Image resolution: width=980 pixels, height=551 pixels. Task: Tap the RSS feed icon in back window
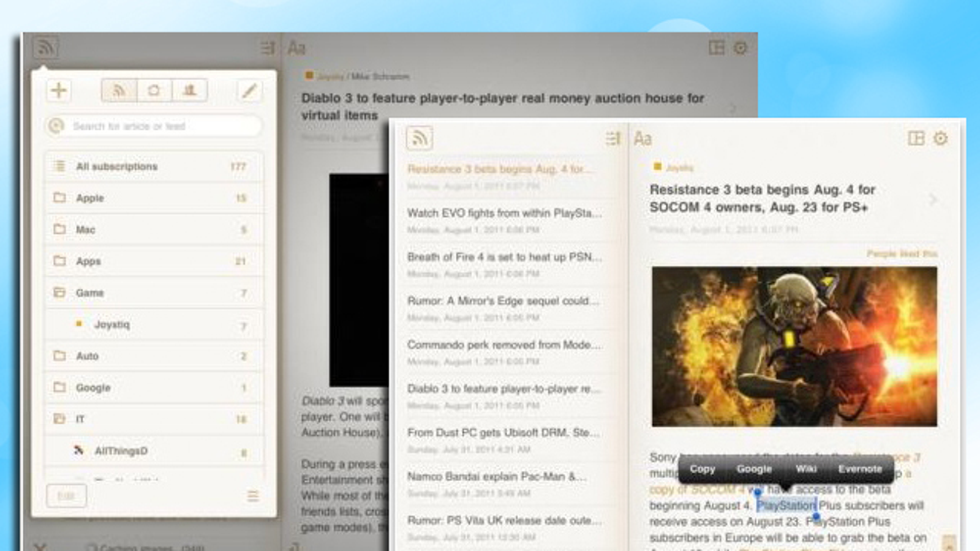[x=46, y=47]
